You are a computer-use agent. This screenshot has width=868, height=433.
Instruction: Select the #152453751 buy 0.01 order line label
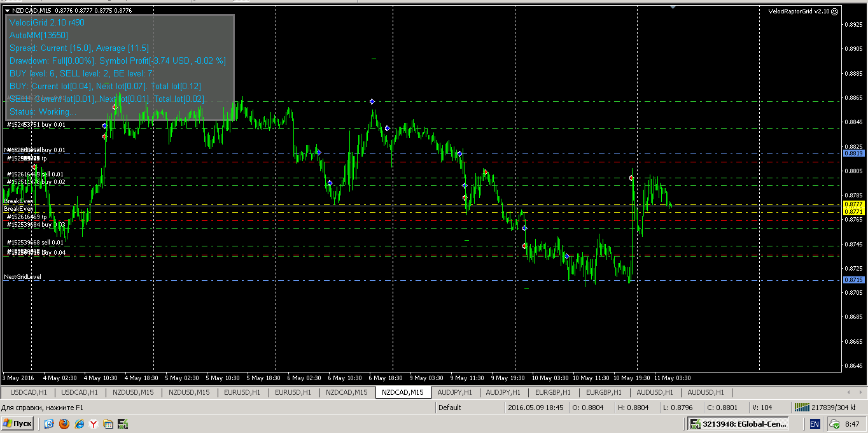(x=36, y=125)
